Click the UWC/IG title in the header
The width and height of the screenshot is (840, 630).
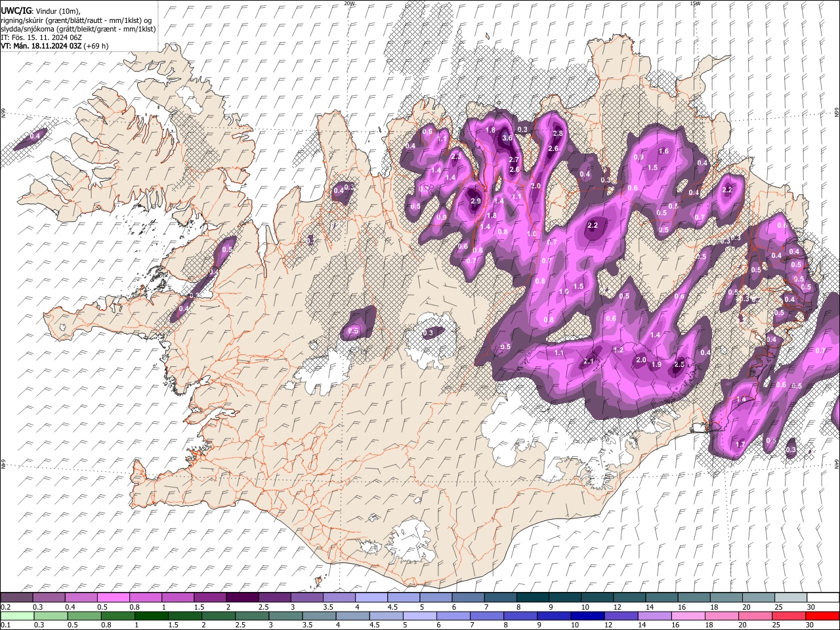click(16, 11)
